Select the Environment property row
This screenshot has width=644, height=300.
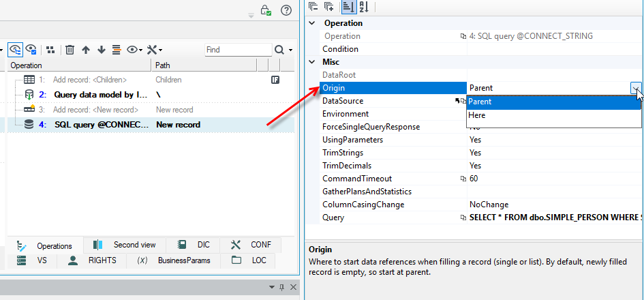pyautogui.click(x=393, y=114)
